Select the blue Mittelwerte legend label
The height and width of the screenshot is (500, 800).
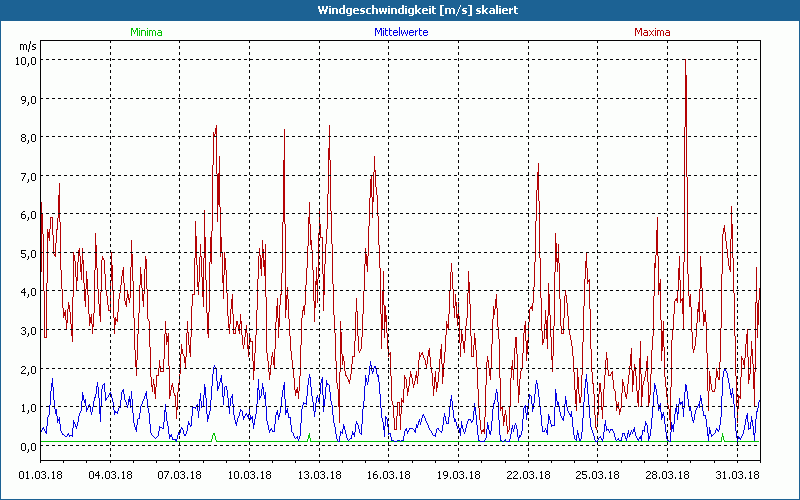point(400,32)
